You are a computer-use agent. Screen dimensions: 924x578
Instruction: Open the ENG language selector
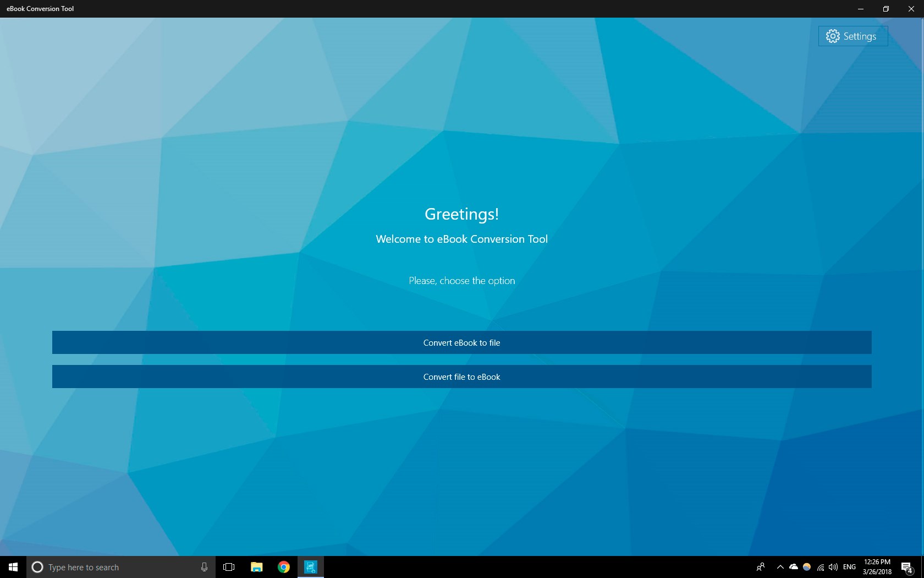point(849,566)
